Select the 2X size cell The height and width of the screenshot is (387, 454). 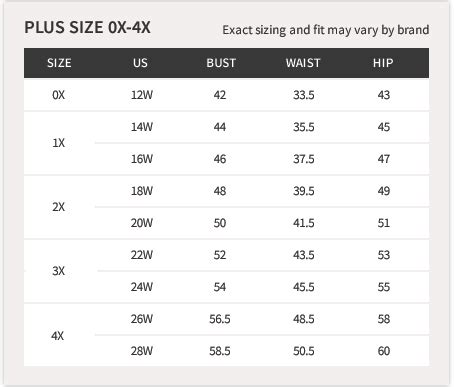point(58,207)
